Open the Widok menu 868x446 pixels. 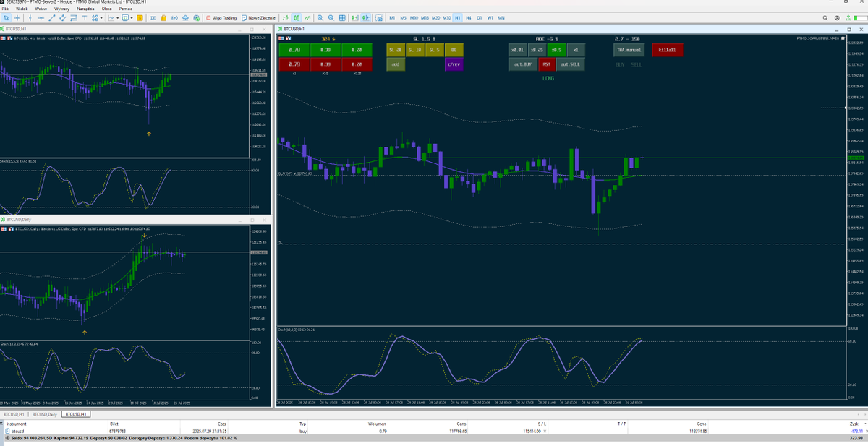coord(22,8)
